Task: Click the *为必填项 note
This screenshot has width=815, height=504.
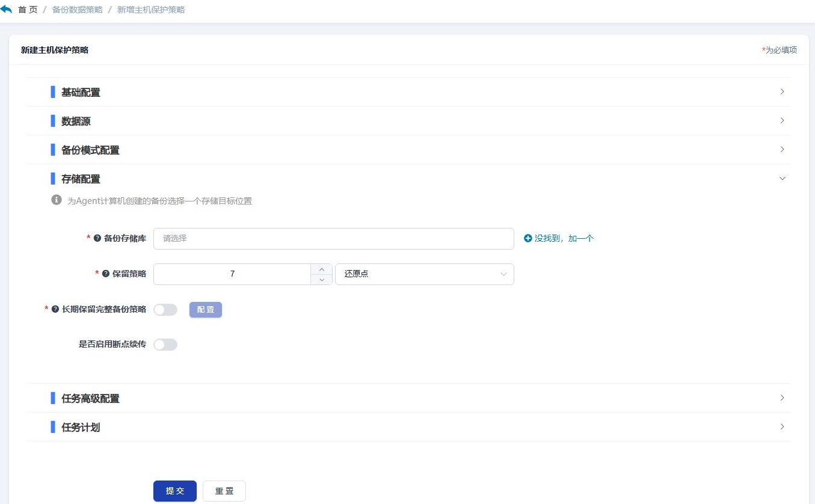Action: click(x=780, y=50)
